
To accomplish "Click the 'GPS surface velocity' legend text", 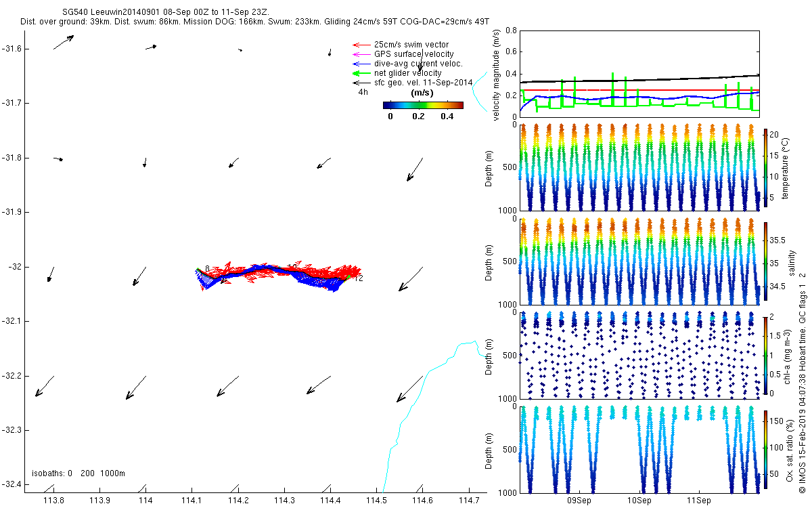I will pyautogui.click(x=413, y=54).
